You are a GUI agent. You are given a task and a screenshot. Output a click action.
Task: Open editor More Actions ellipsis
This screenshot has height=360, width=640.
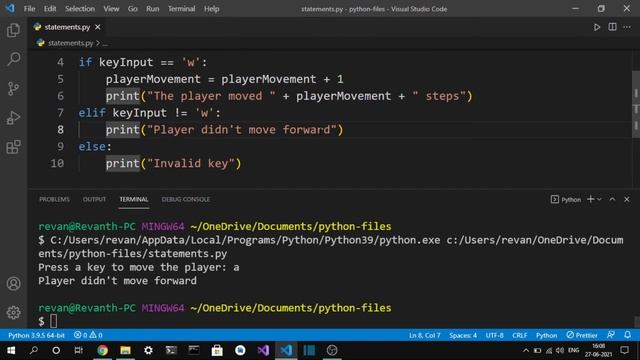627,27
